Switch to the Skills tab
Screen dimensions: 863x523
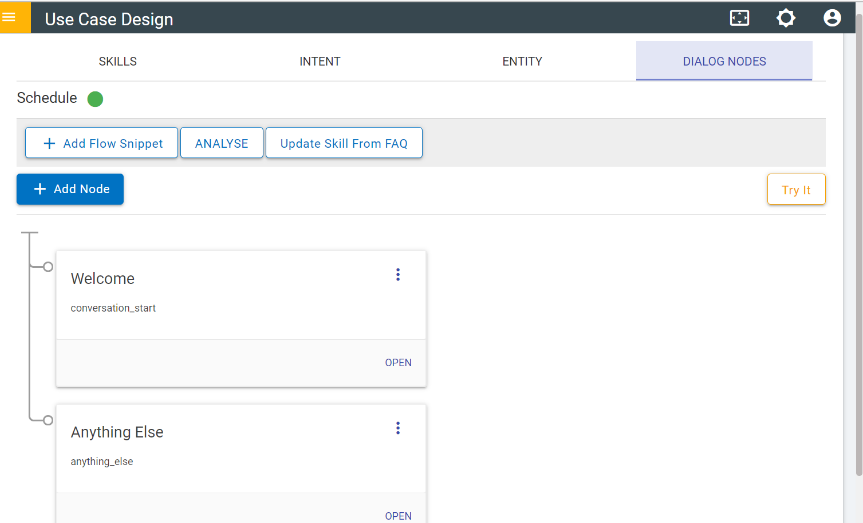(118, 61)
